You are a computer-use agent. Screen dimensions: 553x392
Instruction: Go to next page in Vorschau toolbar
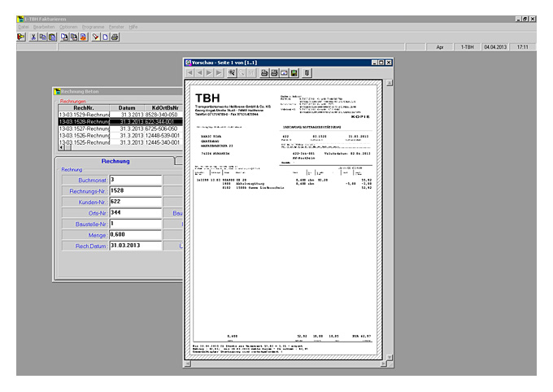[209, 72]
